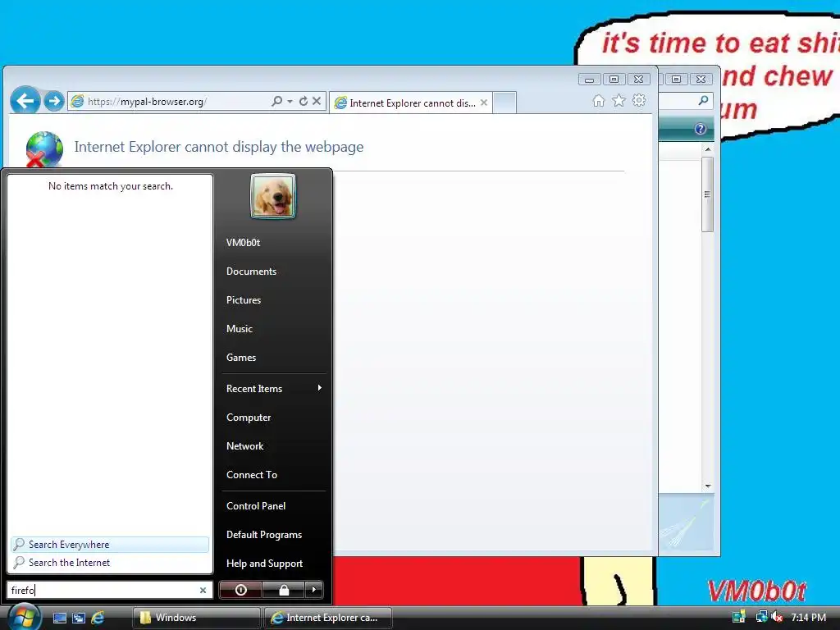This screenshot has height=630, width=840.
Task: Maximize the Internet Explorer window
Action: 614,80
